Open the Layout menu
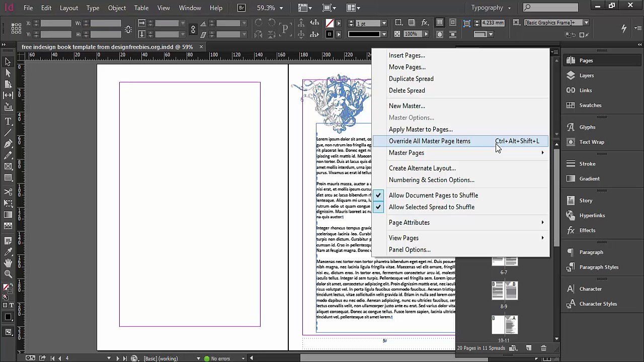644x362 pixels. pyautogui.click(x=69, y=8)
